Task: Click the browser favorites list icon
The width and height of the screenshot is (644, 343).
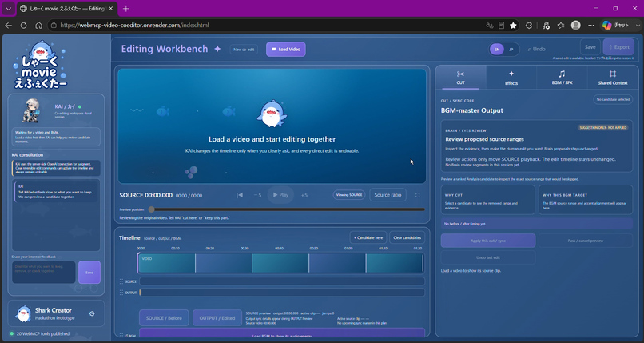Action: point(561,26)
